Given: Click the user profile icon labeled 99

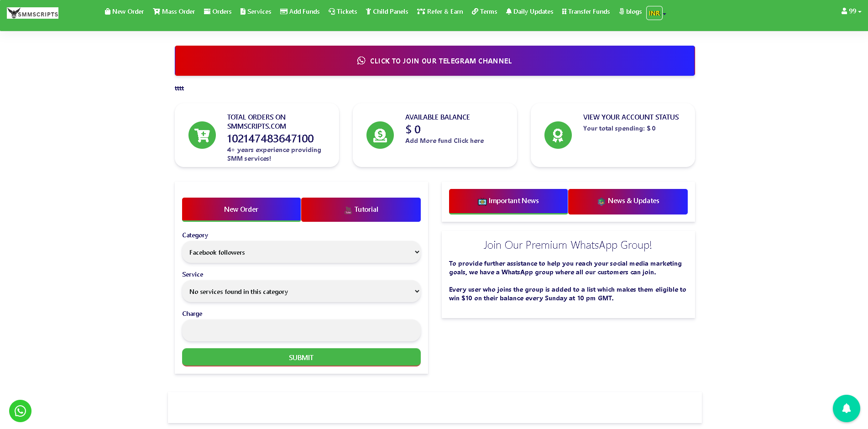Looking at the screenshot, I should [851, 11].
